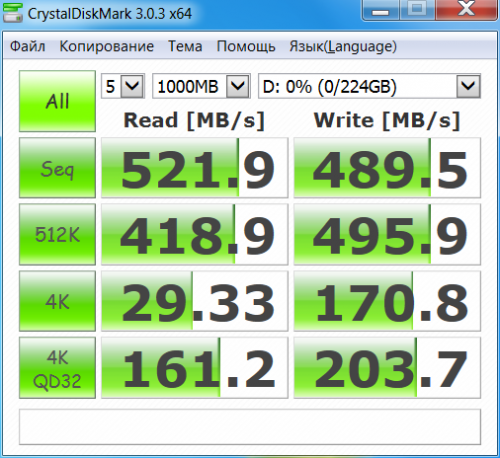Start the 4K QD32 benchmark test

click(57, 368)
